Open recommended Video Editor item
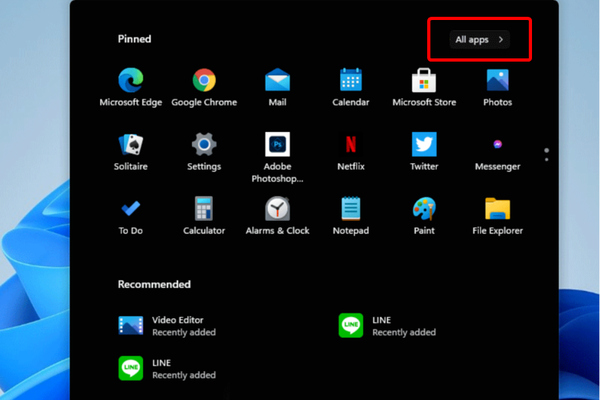The width and height of the screenshot is (600, 400). point(167,326)
